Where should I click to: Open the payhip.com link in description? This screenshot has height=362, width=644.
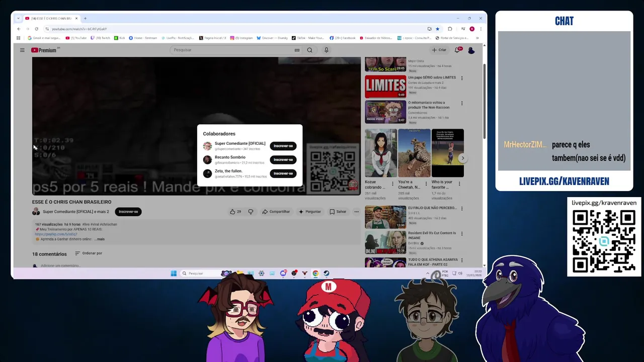pos(56,234)
